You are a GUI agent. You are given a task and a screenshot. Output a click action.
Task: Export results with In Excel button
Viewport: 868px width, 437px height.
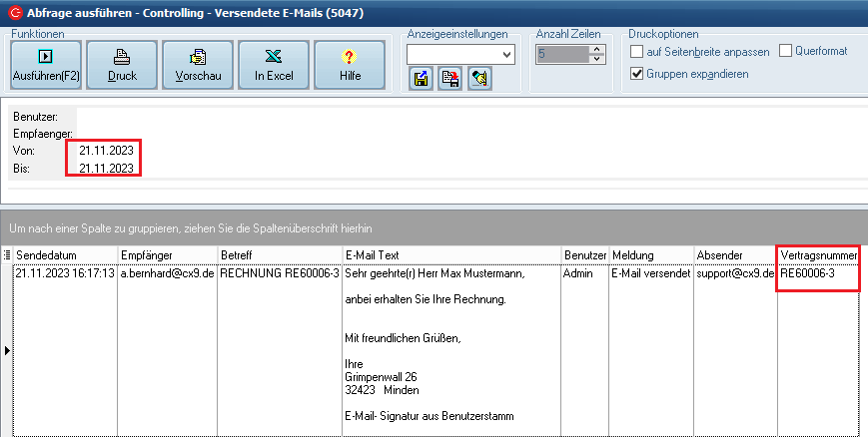[274, 65]
